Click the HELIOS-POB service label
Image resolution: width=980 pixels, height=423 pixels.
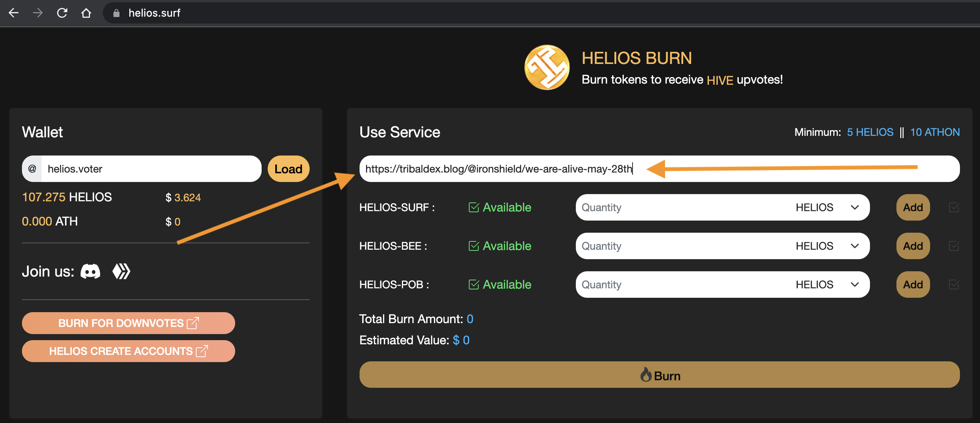(394, 285)
